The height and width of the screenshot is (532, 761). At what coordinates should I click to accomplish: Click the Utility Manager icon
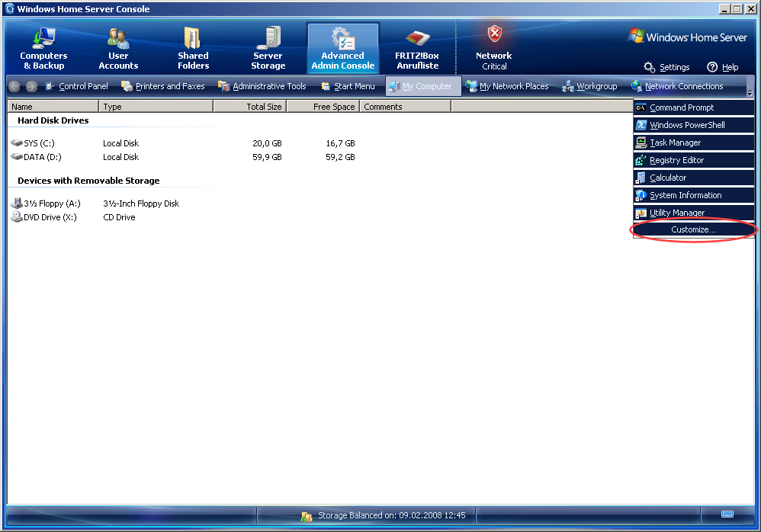click(x=641, y=213)
